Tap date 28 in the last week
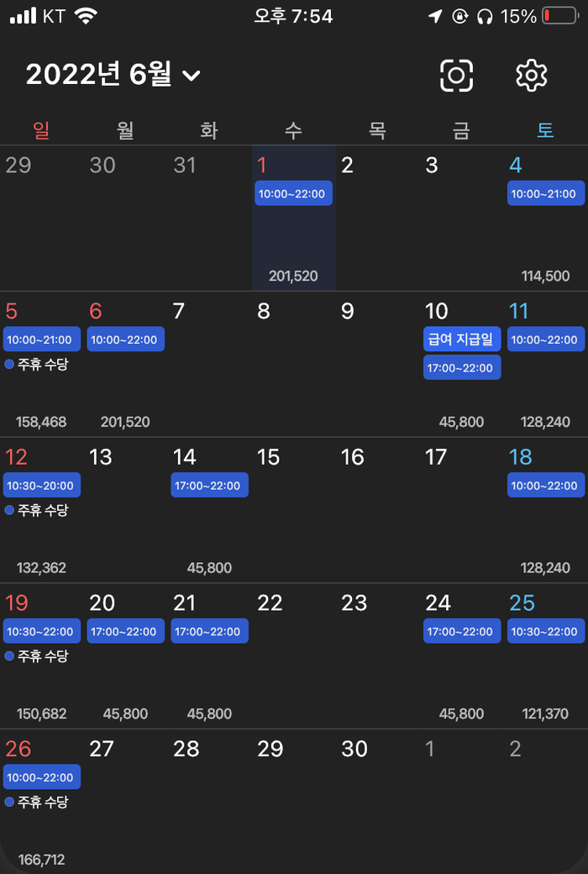Screen dimensions: 588x874 (186, 749)
